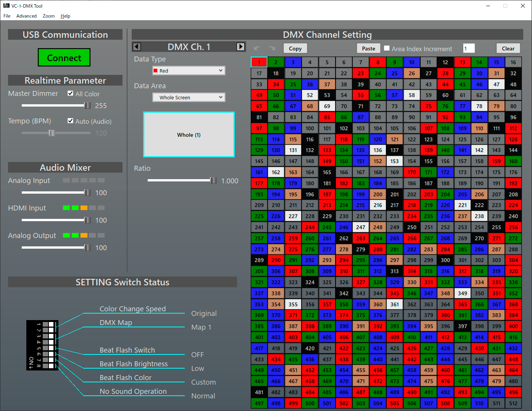Select DMX channel cell 349
Viewport: 532px width, 411px height.
463,293
